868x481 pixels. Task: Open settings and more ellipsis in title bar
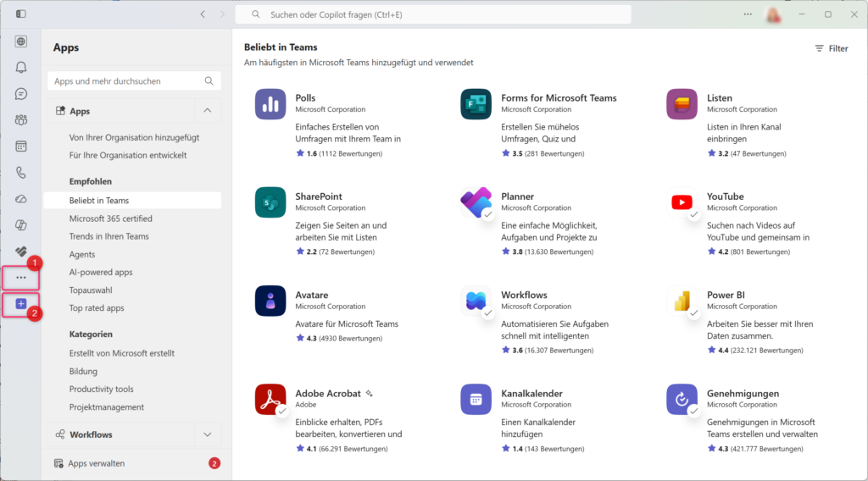[x=748, y=14]
